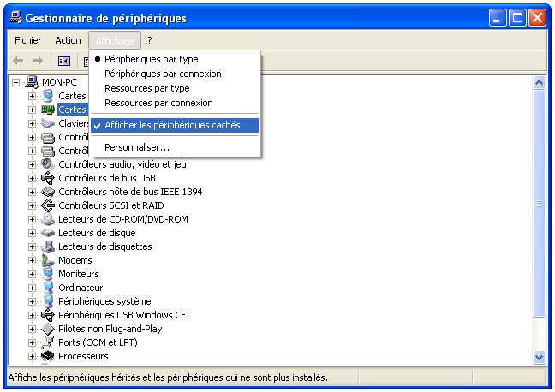The height and width of the screenshot is (392, 555).
Task: Select the Modems device icon
Action: [x=48, y=260]
